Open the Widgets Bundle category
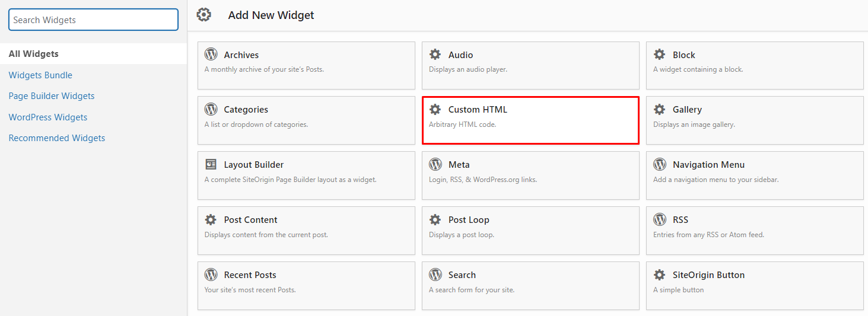Image resolution: width=868 pixels, height=316 pixels. coord(40,75)
